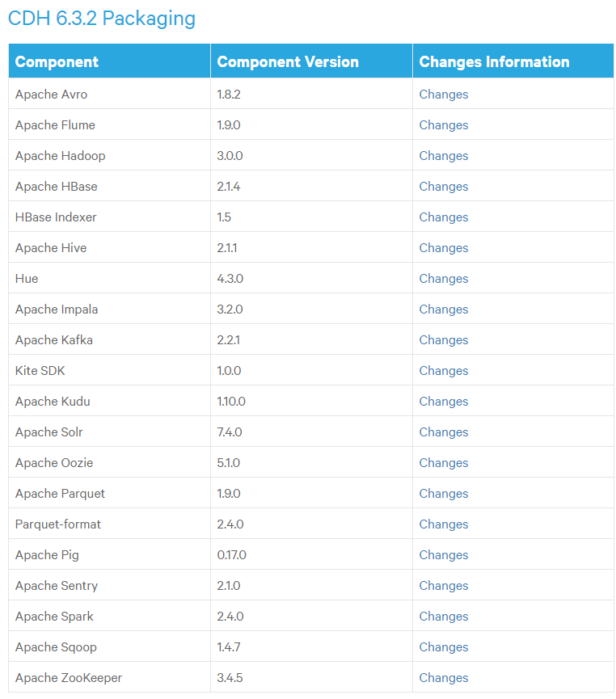
Task: Select the Apache Oozie cell
Action: point(109,463)
